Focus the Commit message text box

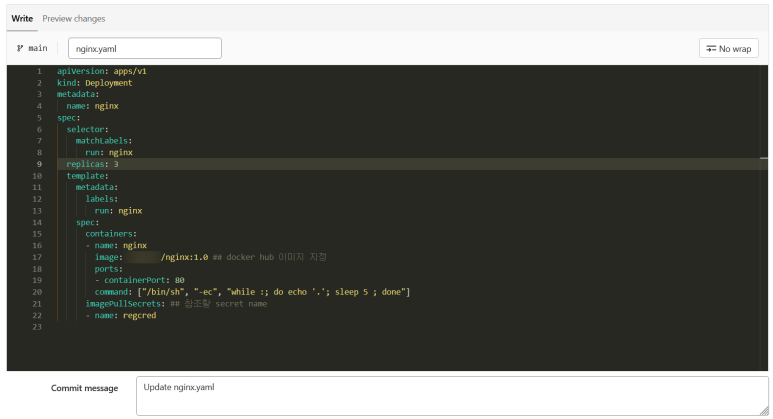pyautogui.click(x=452, y=395)
